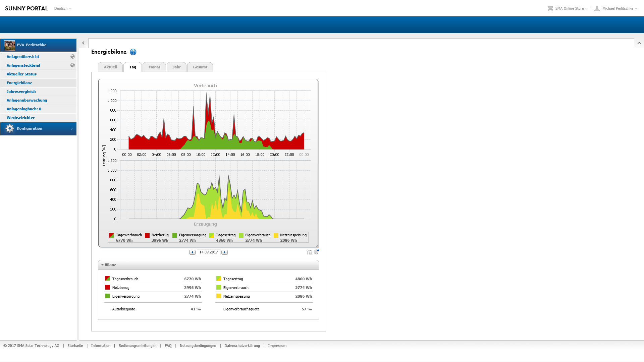Click the date field showing 14.09.2017

click(208, 252)
